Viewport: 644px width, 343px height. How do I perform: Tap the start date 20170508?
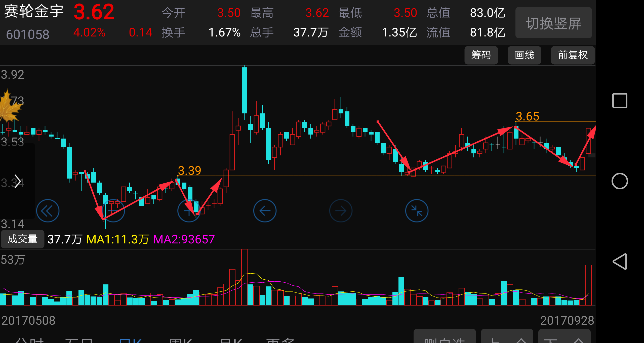pos(28,321)
